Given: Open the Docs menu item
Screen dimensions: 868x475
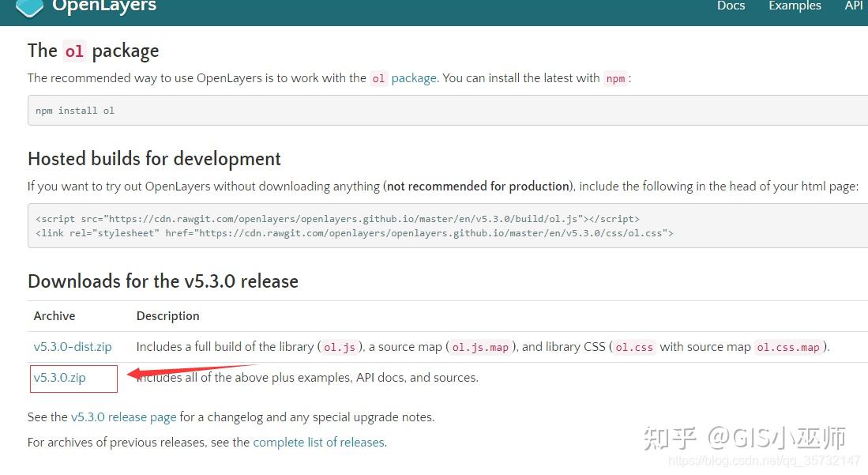Looking at the screenshot, I should pyautogui.click(x=731, y=6).
